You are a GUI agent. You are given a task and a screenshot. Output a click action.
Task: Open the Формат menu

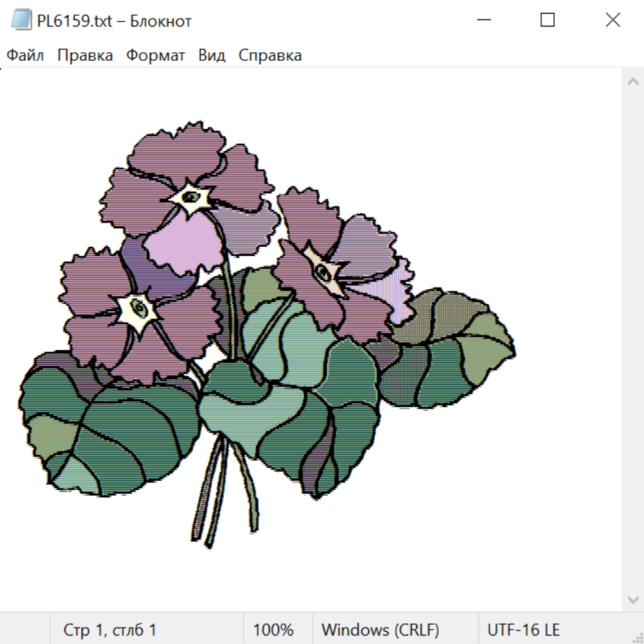[155, 56]
